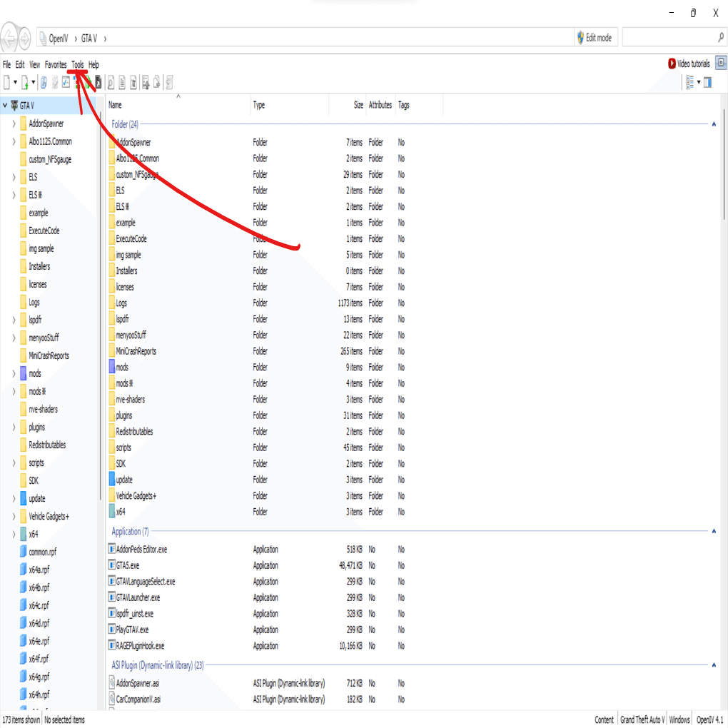Sort by the Attributes column header
728x728 pixels.
coord(380,105)
